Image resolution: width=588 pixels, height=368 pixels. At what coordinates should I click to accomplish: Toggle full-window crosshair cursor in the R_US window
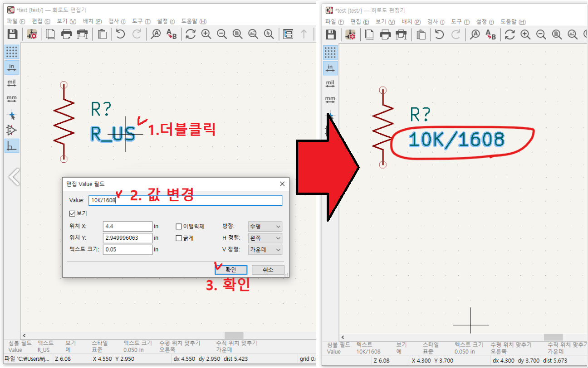point(12,115)
